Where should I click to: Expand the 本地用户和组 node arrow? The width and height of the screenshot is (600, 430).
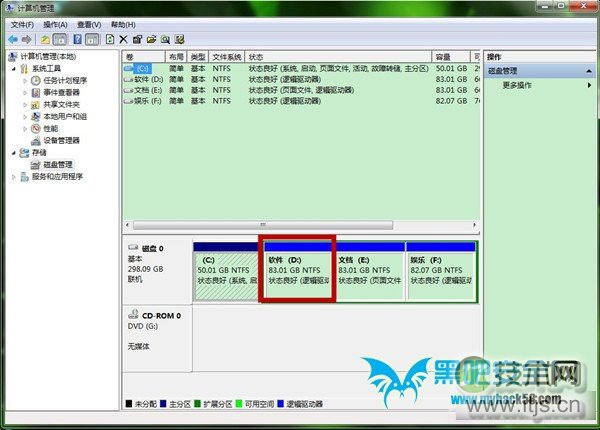point(25,117)
